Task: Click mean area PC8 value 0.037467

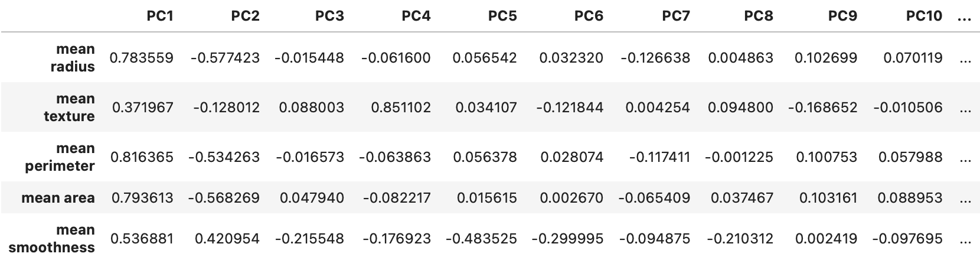Action: pos(741,198)
